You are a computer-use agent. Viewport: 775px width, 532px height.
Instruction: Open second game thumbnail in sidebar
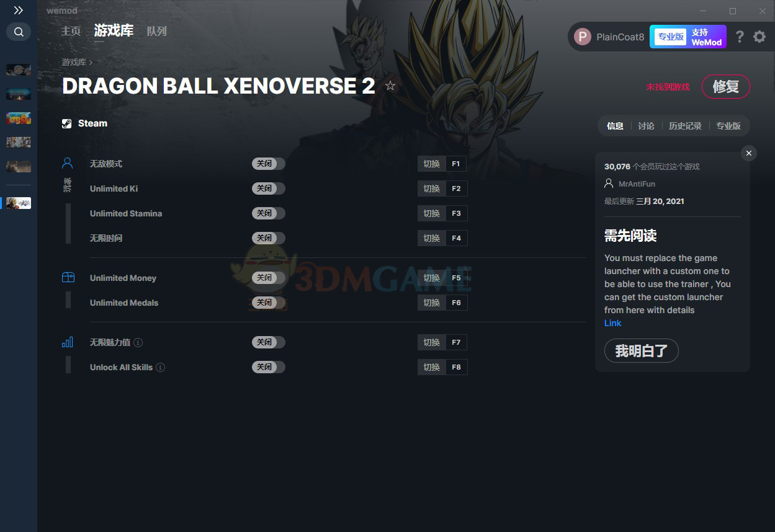tap(19, 94)
